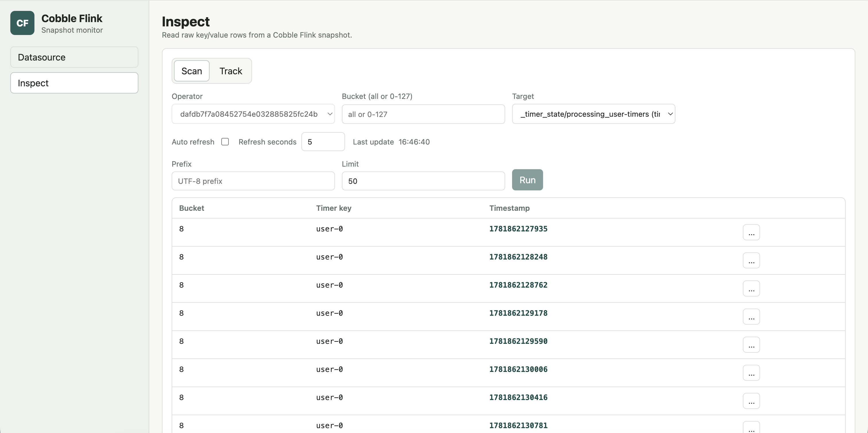Screen dimensions: 868x433
Task: Focus the UTF-8 prefix input field
Action: (x=253, y=181)
